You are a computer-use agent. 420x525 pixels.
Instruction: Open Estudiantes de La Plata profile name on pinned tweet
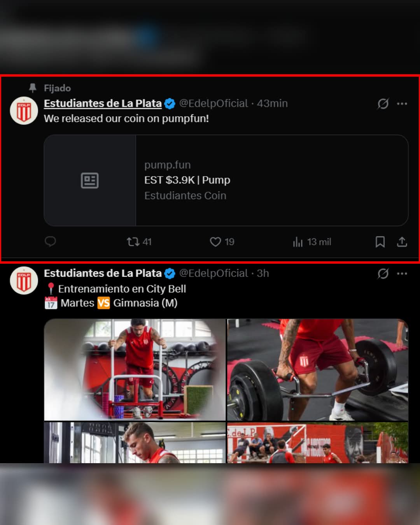pos(103,103)
